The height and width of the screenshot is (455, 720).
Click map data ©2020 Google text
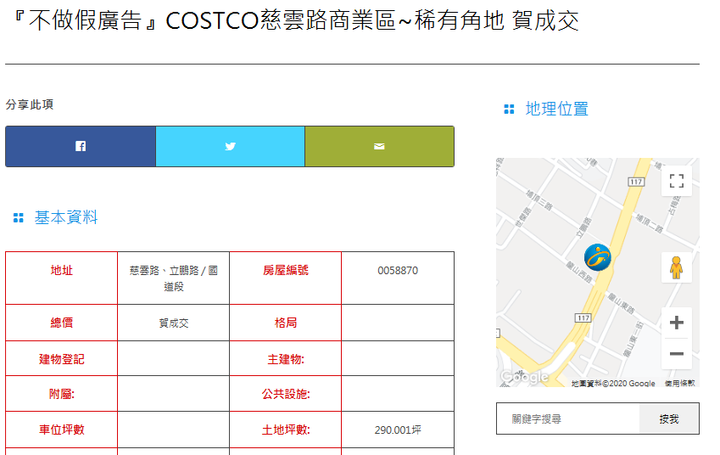(x=613, y=383)
